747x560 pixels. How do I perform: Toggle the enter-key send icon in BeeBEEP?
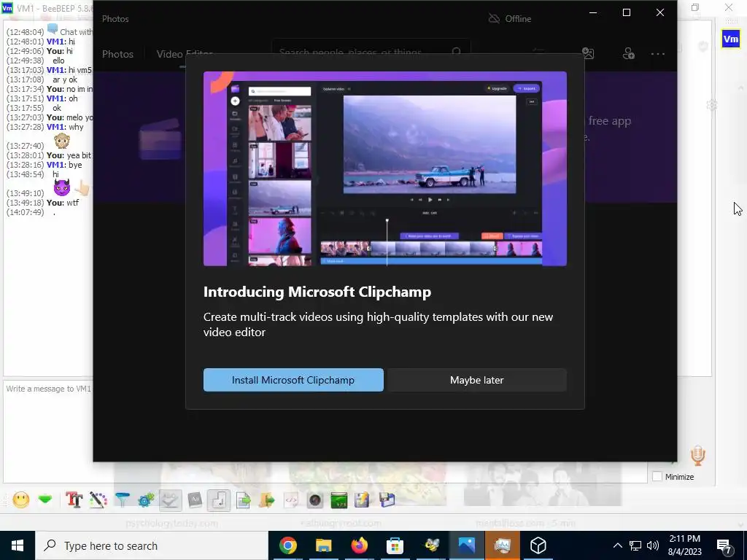219,500
